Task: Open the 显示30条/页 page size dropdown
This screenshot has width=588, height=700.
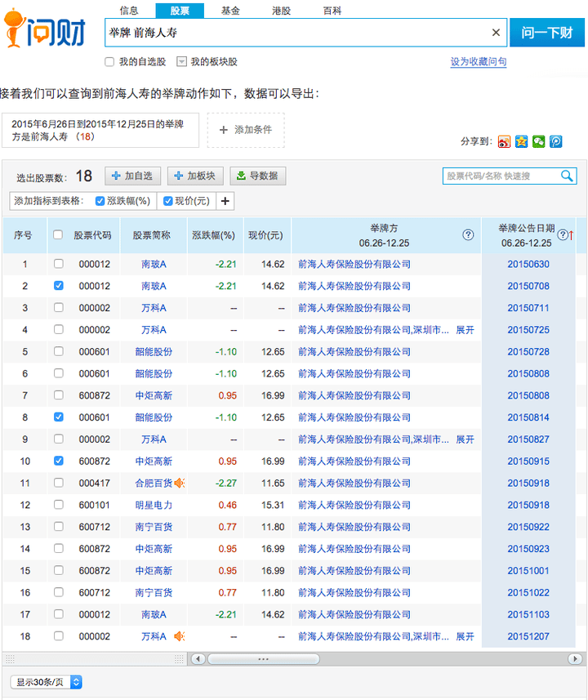Action: click(47, 681)
